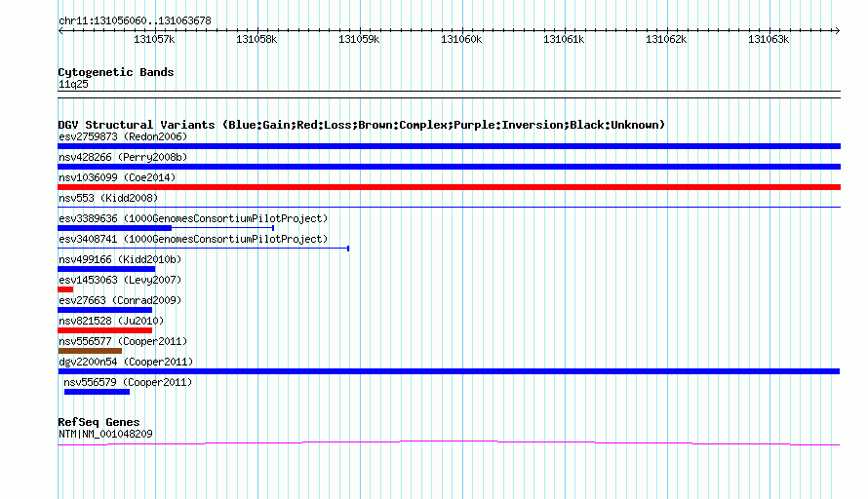
Task: Select the 11q25 band label
Action: pos(73,84)
